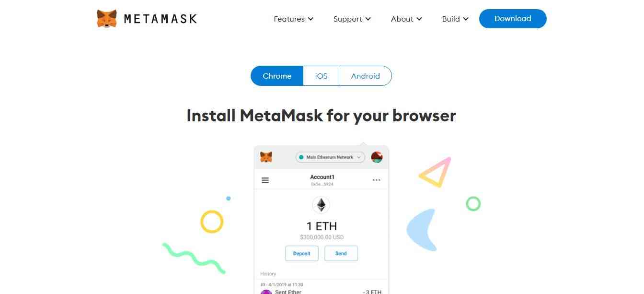
Task: Select the Chrome platform tab
Action: point(277,76)
